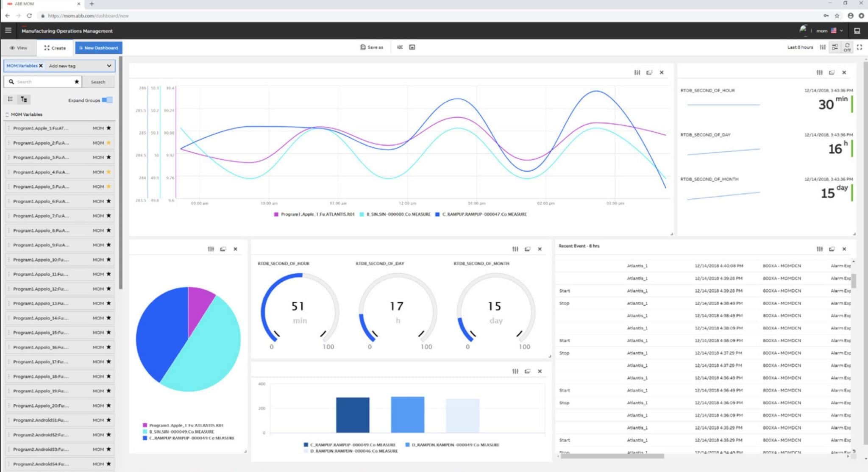Open line chart widget settings sliders icon
This screenshot has width=868, height=472.
pos(637,72)
